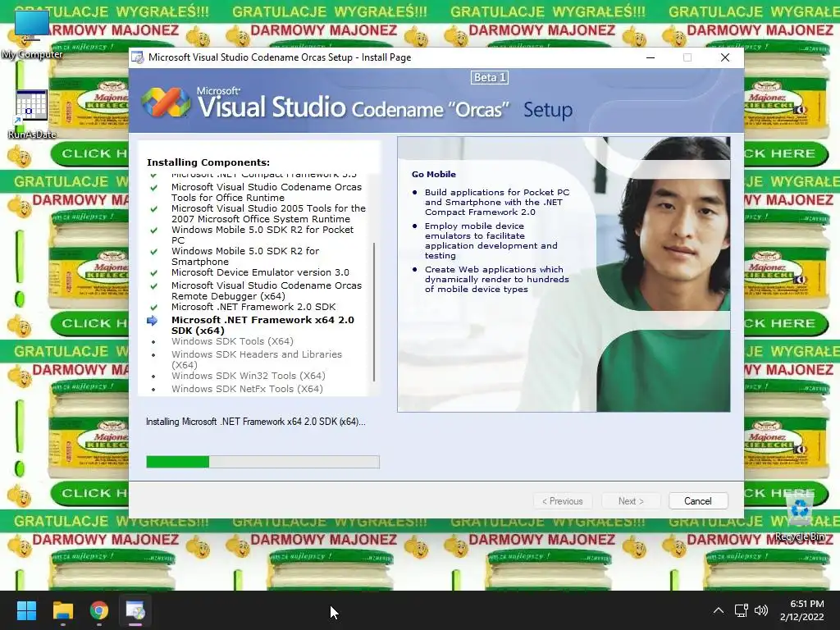This screenshot has width=840, height=630.
Task: Click the Beta 1 badge
Action: pos(490,78)
